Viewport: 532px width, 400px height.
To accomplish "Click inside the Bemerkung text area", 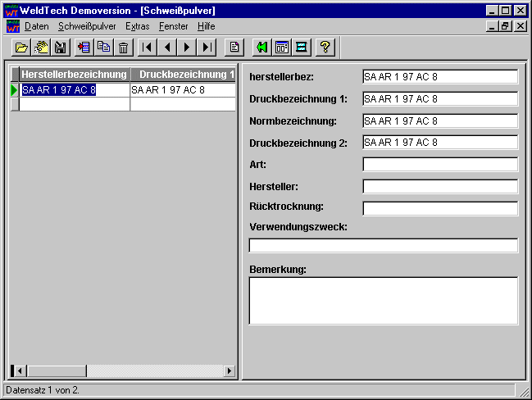I will click(x=383, y=300).
